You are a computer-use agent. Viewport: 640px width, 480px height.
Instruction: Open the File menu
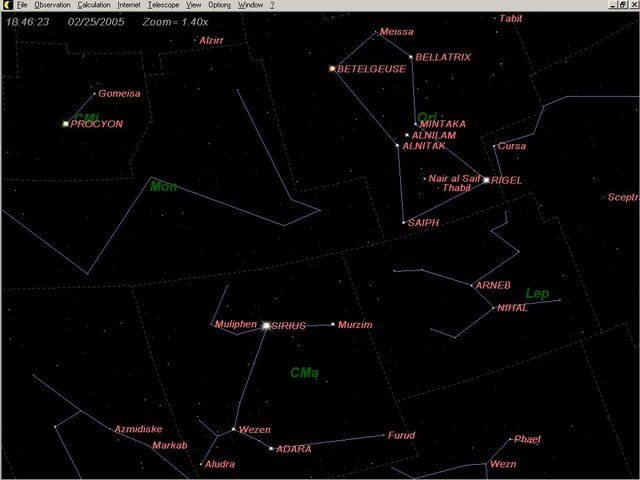tap(22, 5)
